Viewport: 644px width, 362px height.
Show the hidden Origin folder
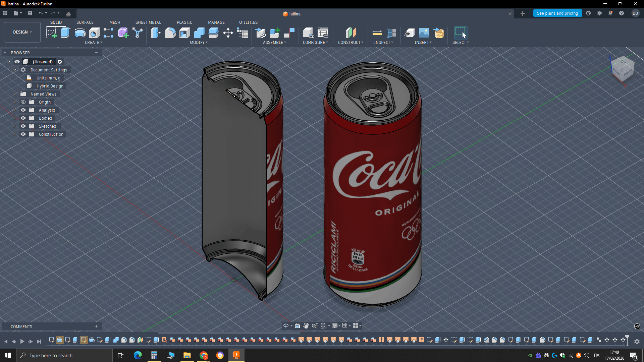tap(23, 102)
